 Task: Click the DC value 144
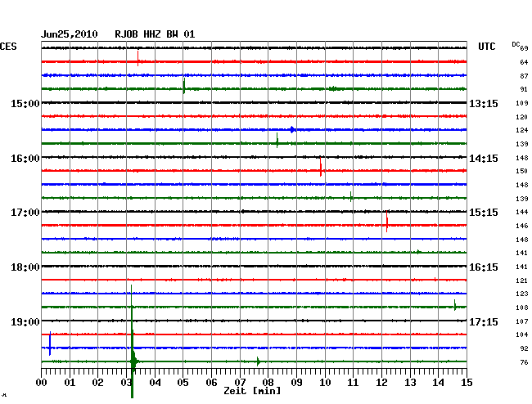click(522, 212)
